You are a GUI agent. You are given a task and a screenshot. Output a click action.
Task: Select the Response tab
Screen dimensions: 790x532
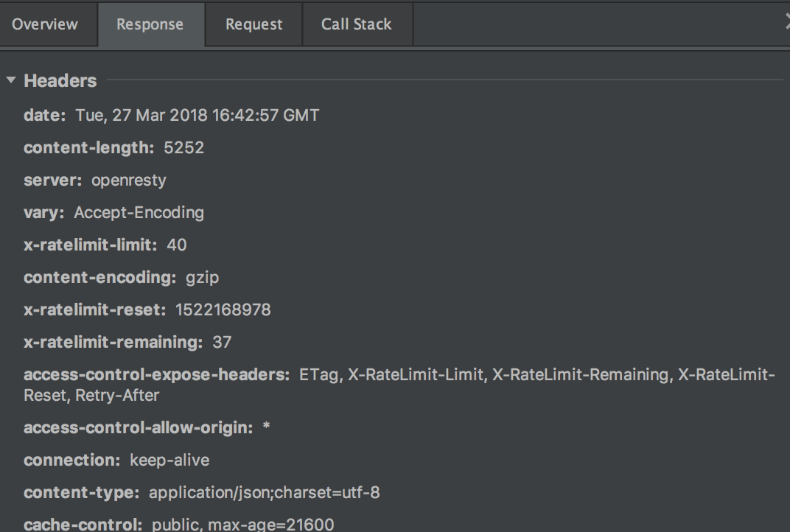coord(150,24)
